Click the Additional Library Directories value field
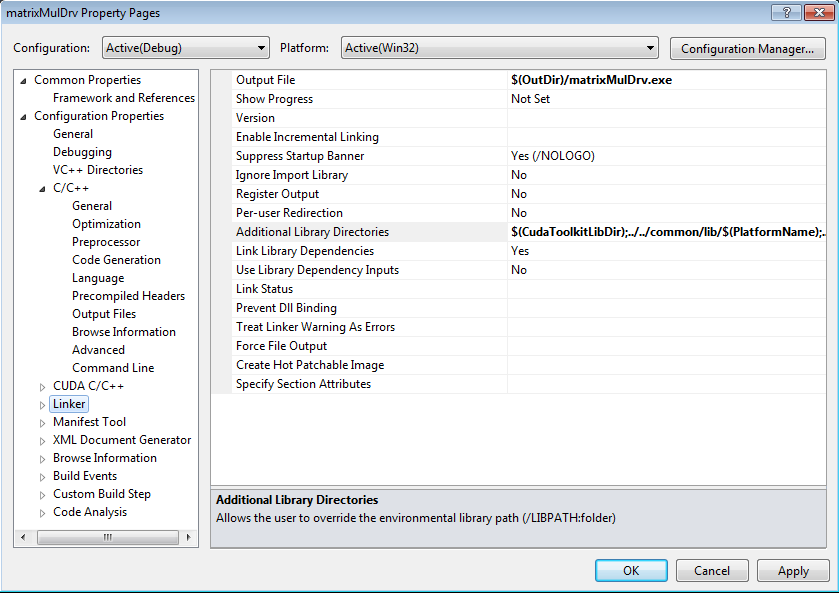The height and width of the screenshot is (593, 839). pos(667,232)
